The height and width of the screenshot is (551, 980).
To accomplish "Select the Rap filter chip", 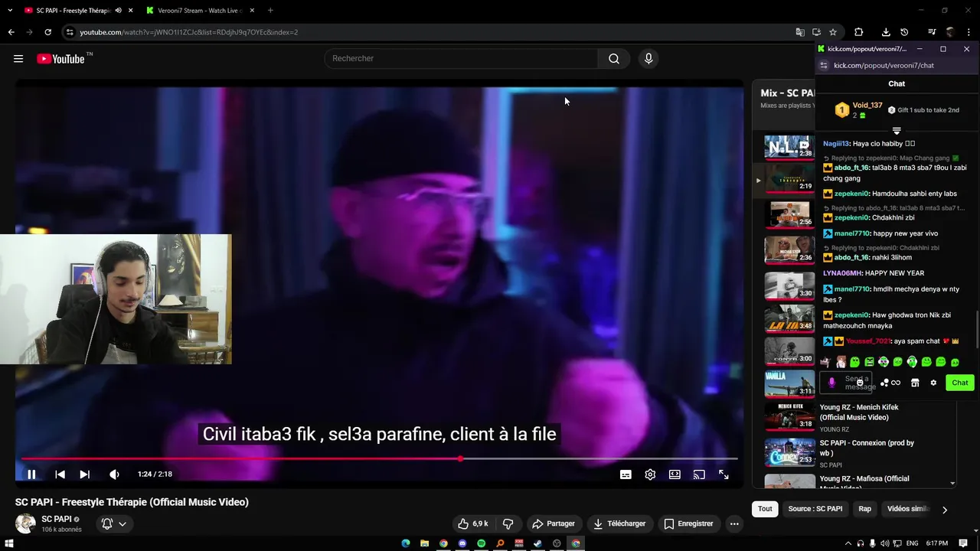I will pyautogui.click(x=864, y=509).
